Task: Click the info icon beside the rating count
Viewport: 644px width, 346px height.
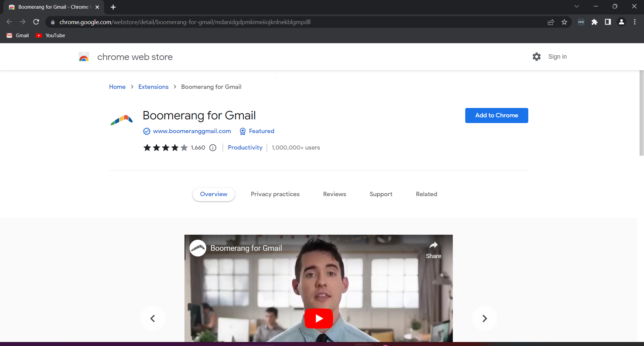Action: (213, 148)
